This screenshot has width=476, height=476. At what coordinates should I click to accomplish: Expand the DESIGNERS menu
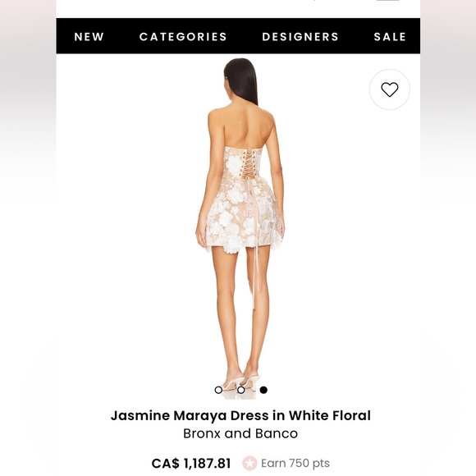click(300, 37)
